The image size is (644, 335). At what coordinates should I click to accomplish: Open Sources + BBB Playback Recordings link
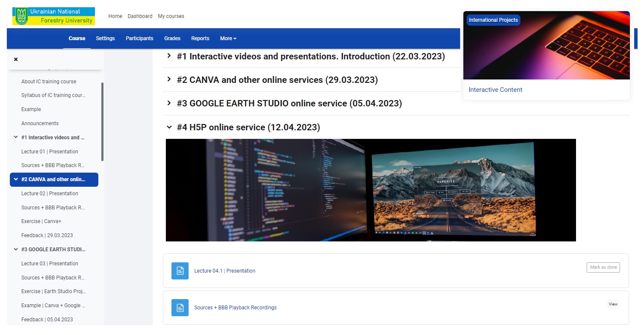(235, 308)
